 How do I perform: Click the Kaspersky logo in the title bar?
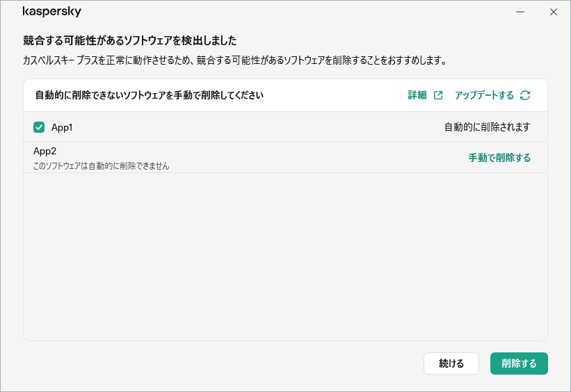(51, 12)
